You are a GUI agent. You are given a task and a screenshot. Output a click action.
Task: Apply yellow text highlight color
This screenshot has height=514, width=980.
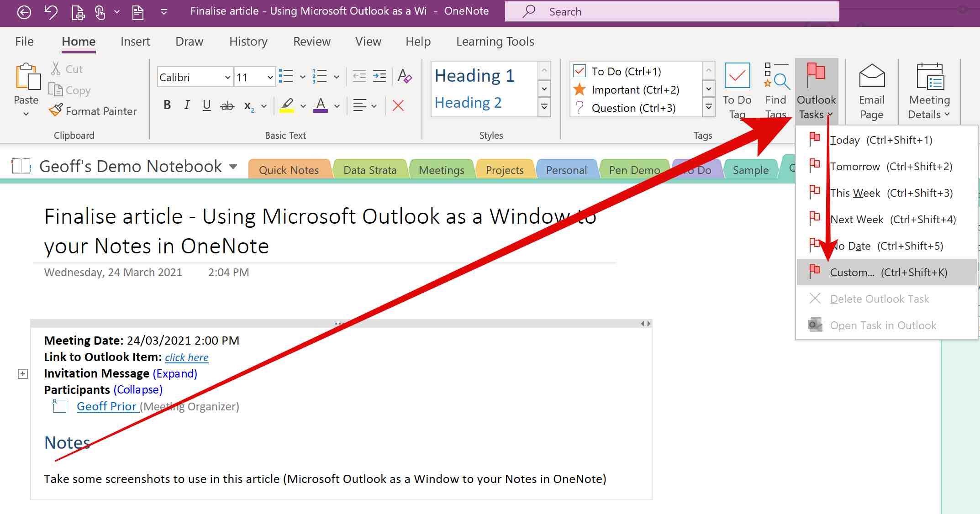tap(287, 105)
